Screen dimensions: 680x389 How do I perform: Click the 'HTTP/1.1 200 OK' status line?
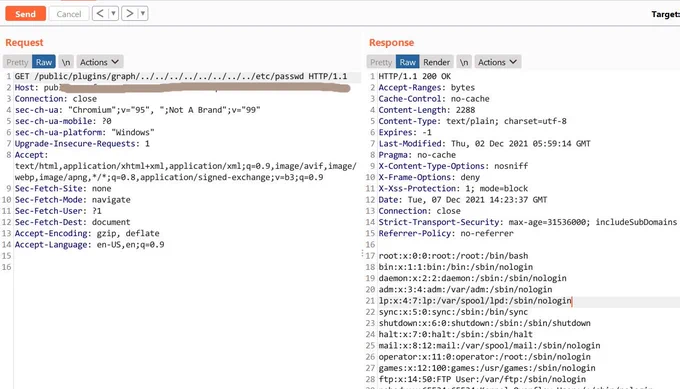click(x=415, y=76)
